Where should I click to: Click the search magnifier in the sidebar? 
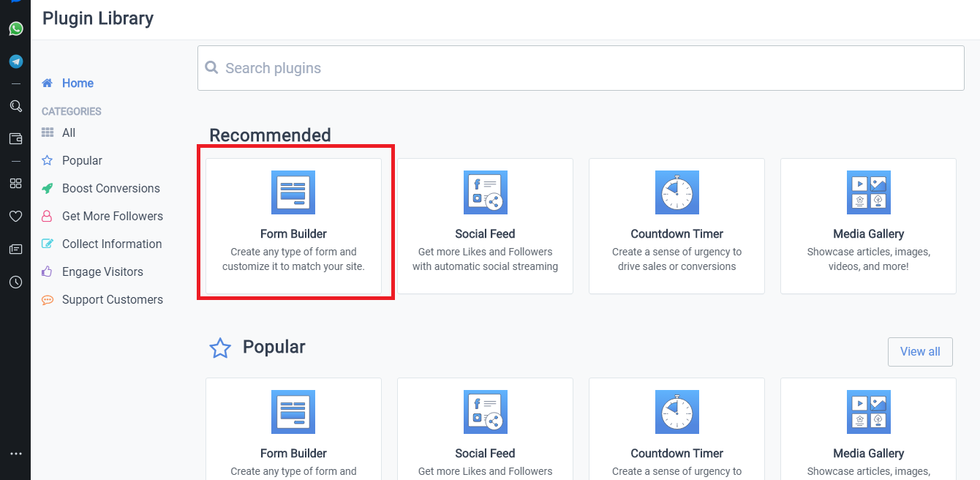coord(15,106)
